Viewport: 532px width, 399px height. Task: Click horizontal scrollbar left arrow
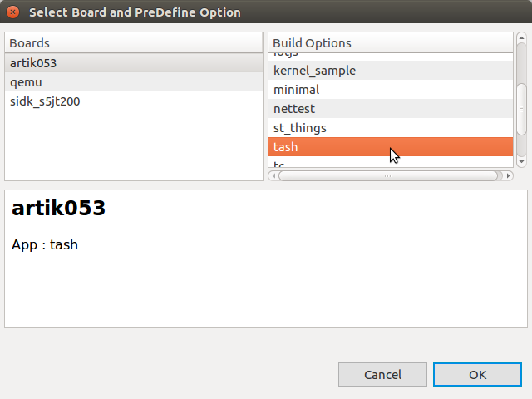273,175
